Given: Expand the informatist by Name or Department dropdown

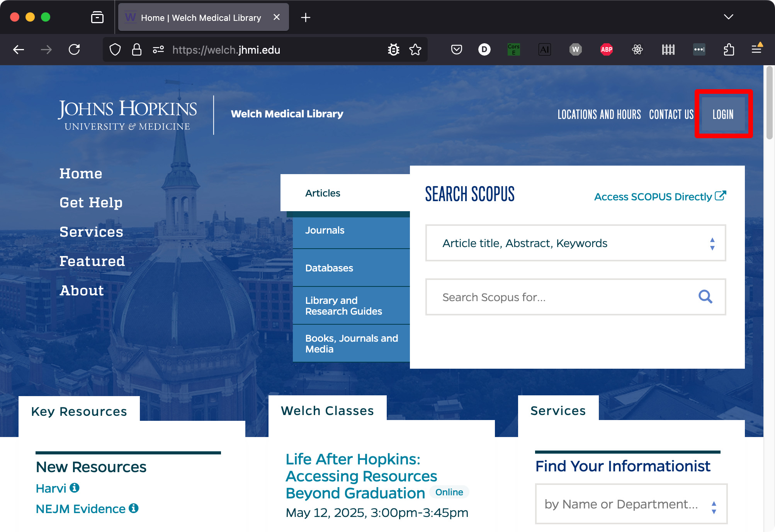Looking at the screenshot, I should coord(631,504).
